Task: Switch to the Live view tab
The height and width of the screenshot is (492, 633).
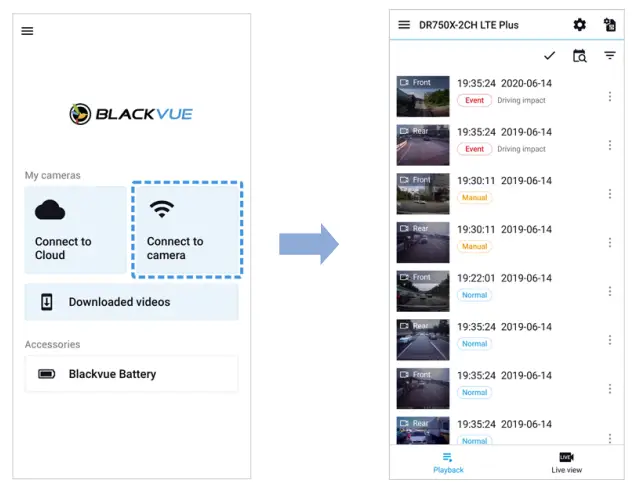Action: pos(566,462)
